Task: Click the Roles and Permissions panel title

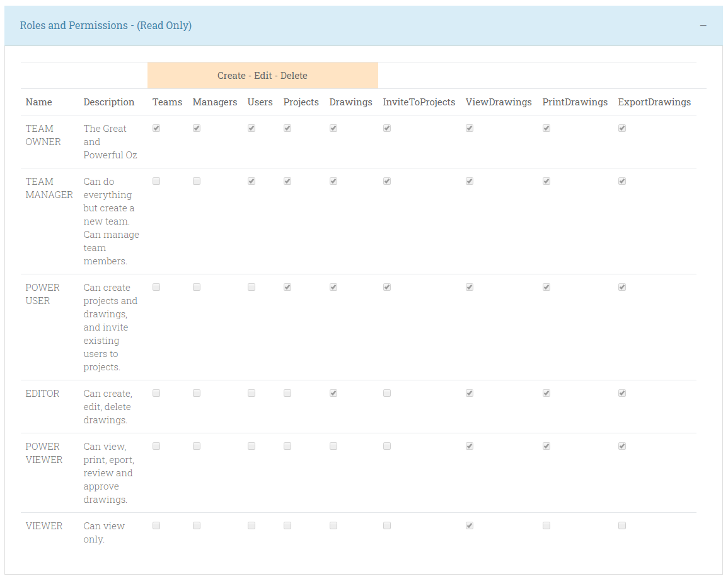Action: 106,26
